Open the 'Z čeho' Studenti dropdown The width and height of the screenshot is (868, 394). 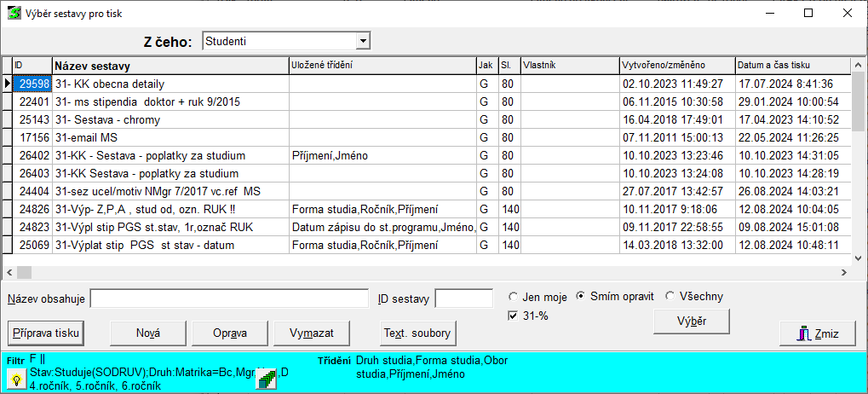coord(364,40)
